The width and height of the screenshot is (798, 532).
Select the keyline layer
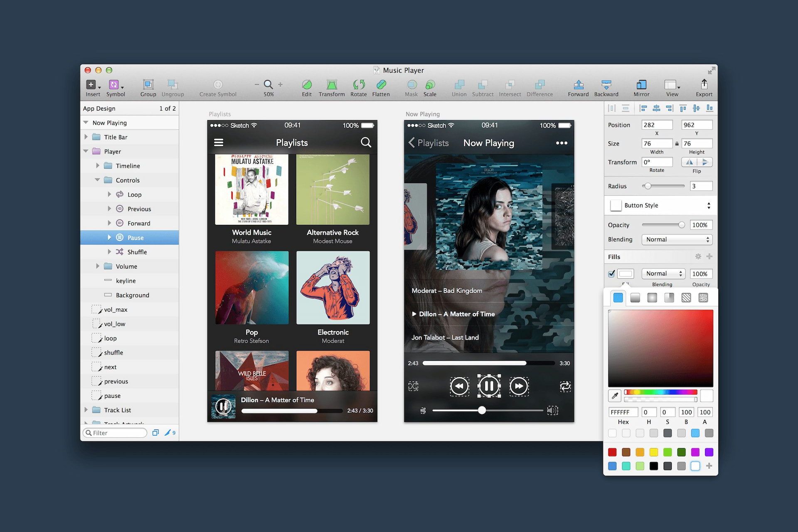click(130, 281)
